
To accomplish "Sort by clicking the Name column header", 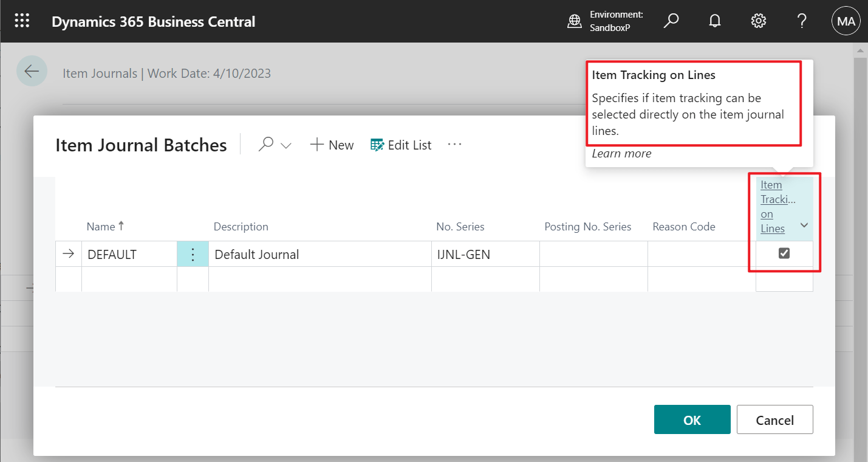I will pos(100,226).
